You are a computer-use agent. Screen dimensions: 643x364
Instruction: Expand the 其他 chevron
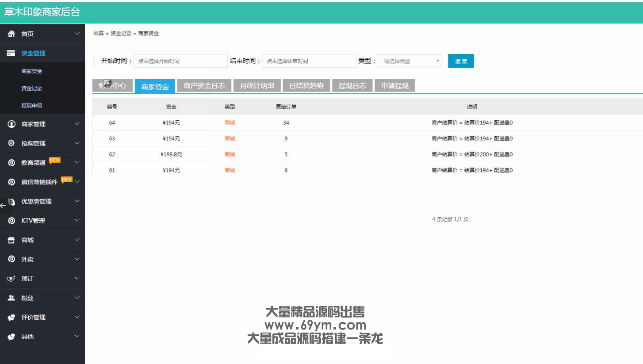77,337
